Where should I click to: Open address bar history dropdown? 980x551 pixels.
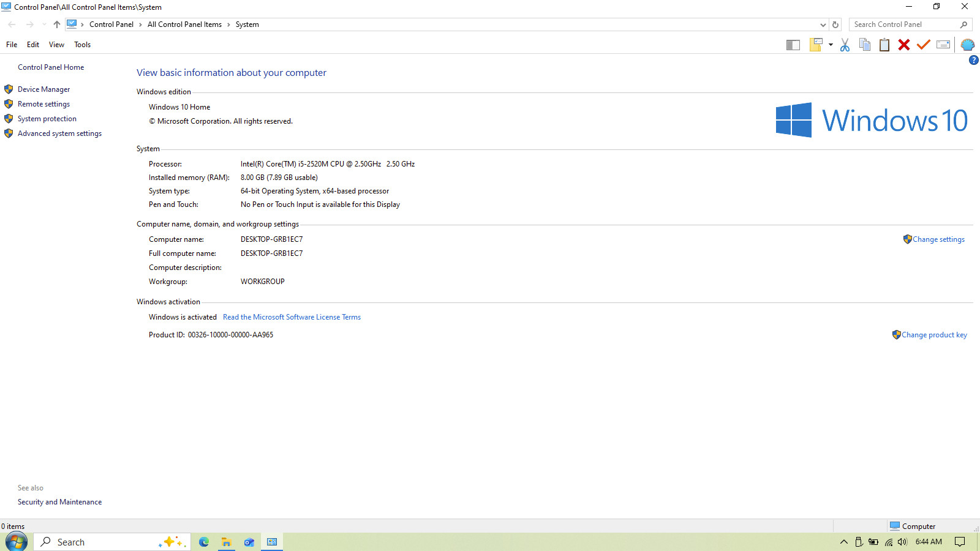(x=823, y=24)
